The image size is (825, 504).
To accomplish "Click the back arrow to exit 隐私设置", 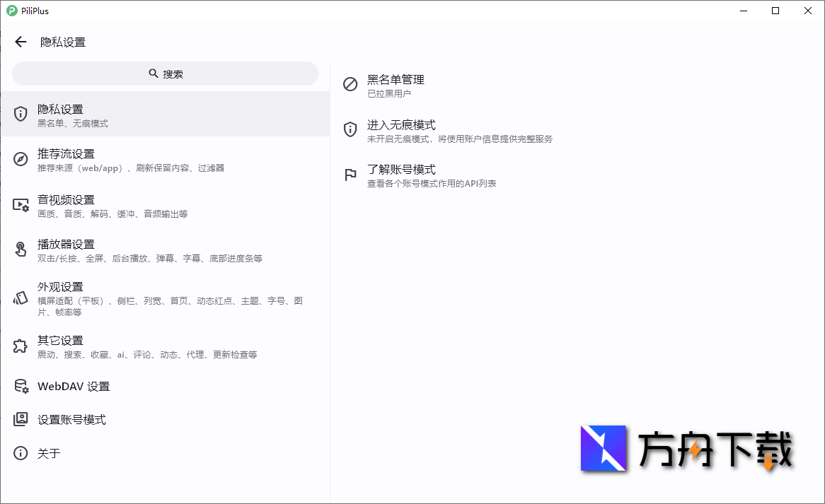I will [21, 42].
